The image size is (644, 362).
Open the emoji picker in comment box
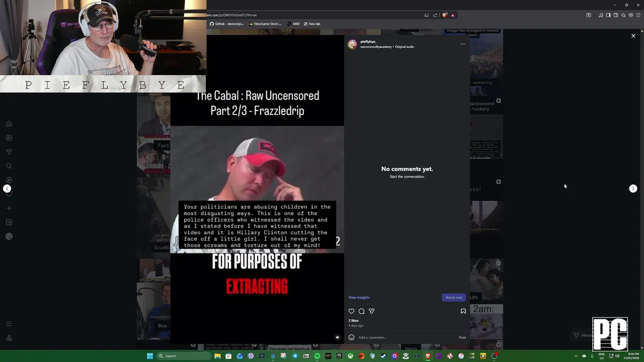coord(351,337)
